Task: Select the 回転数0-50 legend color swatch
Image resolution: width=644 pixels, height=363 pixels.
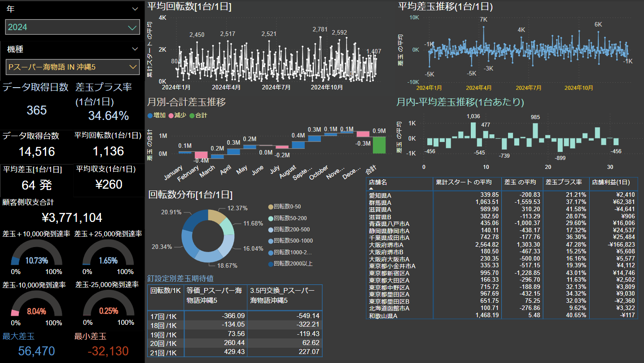Action: (x=270, y=207)
